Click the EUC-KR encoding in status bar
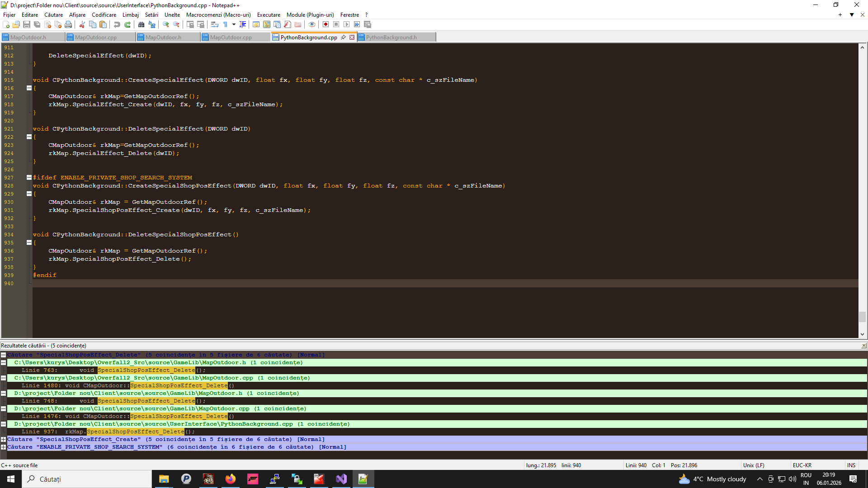Viewport: 868px width, 488px height. [802, 465]
